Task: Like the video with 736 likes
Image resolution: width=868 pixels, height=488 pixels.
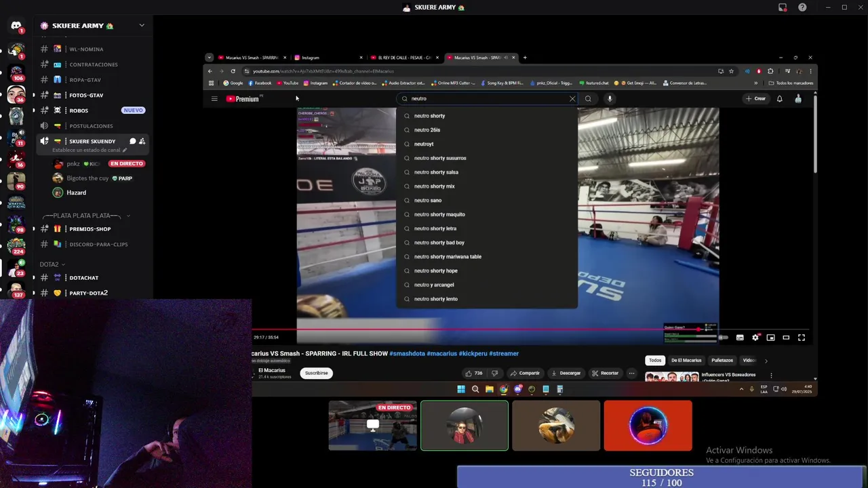Action: pyautogui.click(x=474, y=373)
